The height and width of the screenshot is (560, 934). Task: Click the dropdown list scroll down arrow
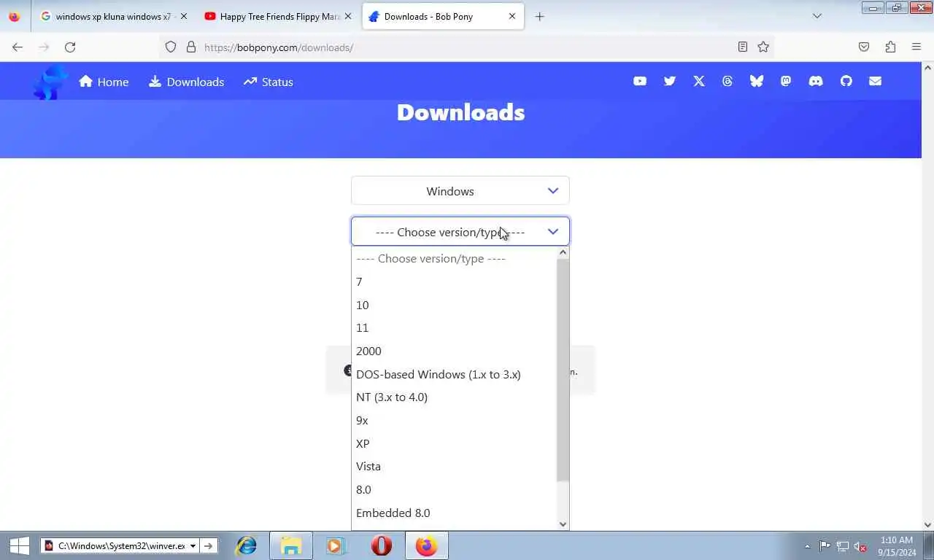[563, 524]
